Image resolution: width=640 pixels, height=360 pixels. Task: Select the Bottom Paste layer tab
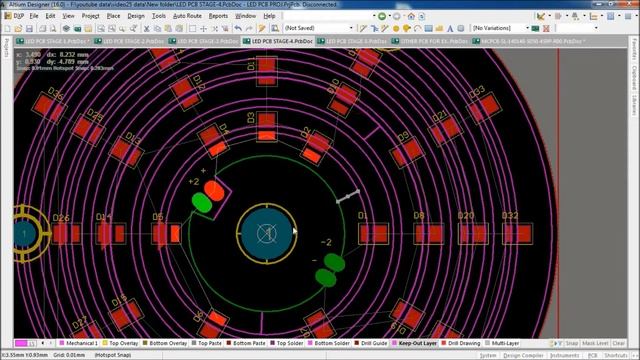(x=246, y=343)
